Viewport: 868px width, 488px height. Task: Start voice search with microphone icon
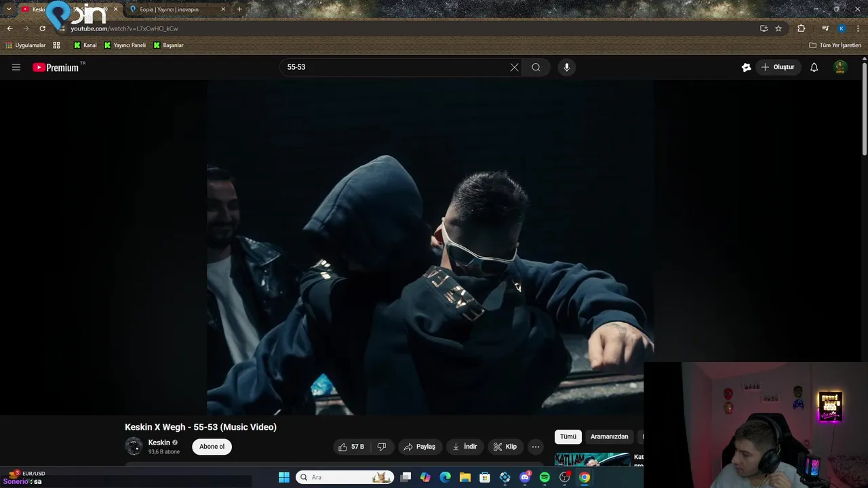567,67
